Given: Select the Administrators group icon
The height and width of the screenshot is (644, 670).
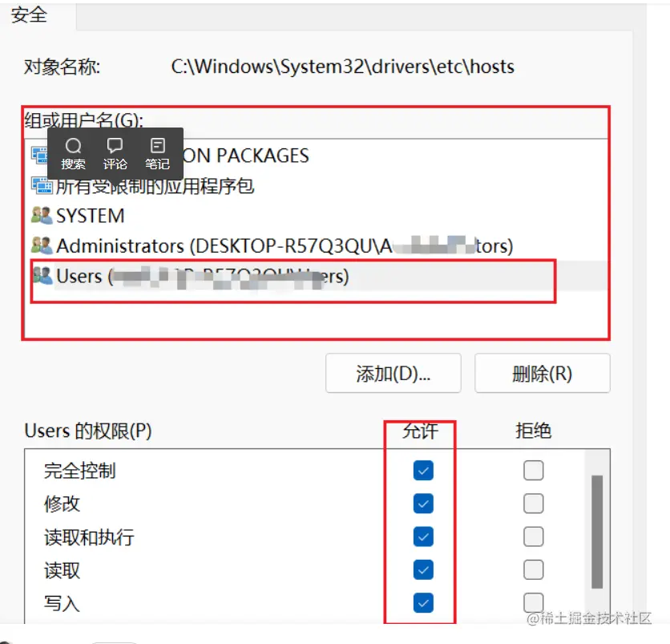Looking at the screenshot, I should pos(42,245).
